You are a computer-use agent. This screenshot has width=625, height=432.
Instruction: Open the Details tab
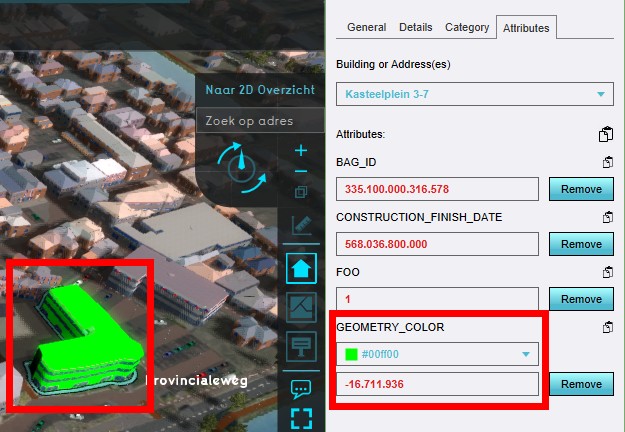[x=416, y=28]
